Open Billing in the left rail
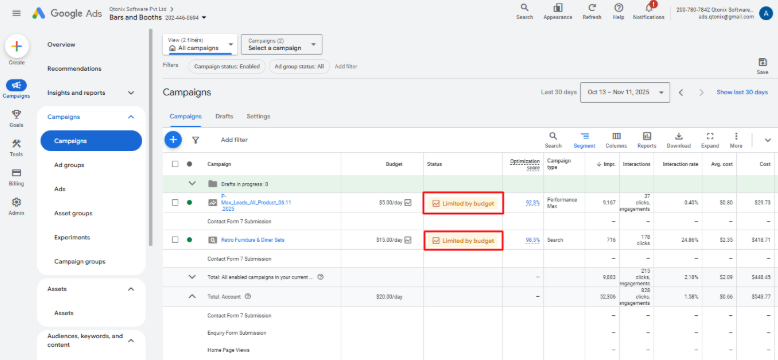 point(16,177)
